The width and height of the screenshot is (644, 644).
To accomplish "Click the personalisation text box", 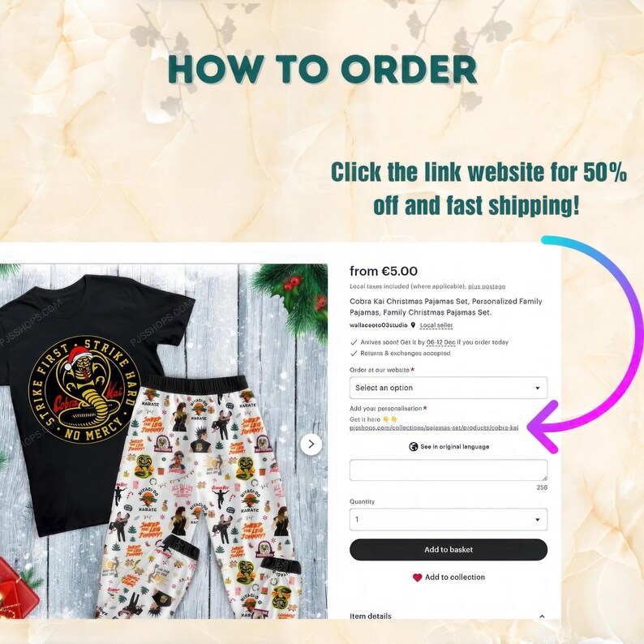I will click(449, 470).
